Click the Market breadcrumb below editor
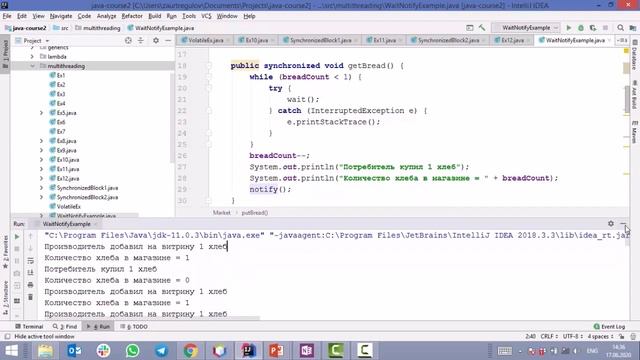This screenshot has width=640, height=360. (222, 213)
